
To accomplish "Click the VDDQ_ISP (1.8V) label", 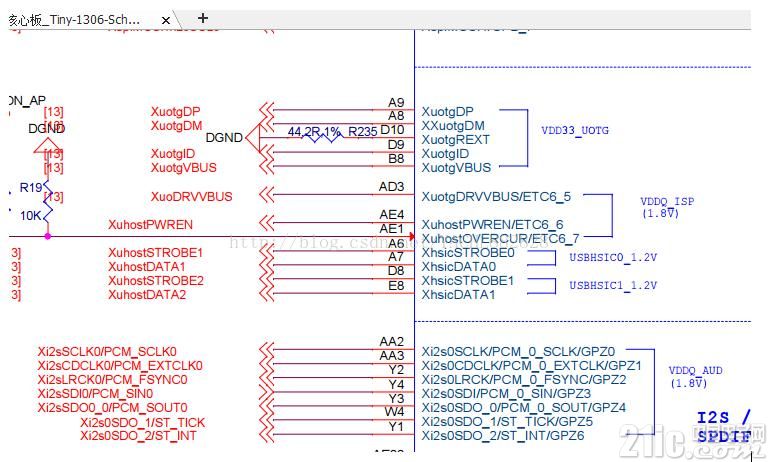I will pyautogui.click(x=667, y=207).
